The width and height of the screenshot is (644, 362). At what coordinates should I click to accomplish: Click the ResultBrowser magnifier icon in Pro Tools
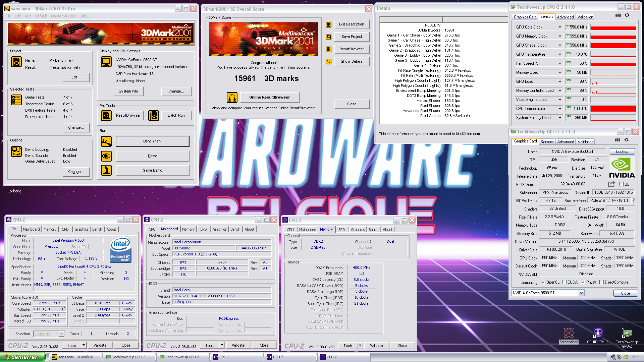(106, 116)
